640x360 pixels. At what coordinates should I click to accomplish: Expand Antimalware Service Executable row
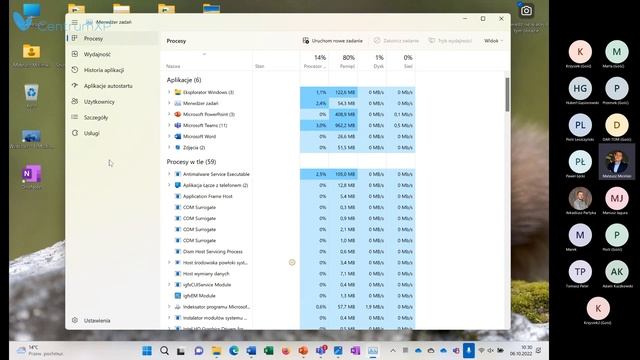(x=169, y=174)
